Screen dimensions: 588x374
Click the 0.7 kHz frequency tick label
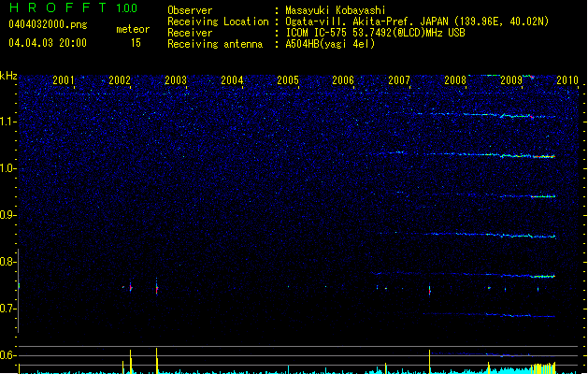pos(8,309)
